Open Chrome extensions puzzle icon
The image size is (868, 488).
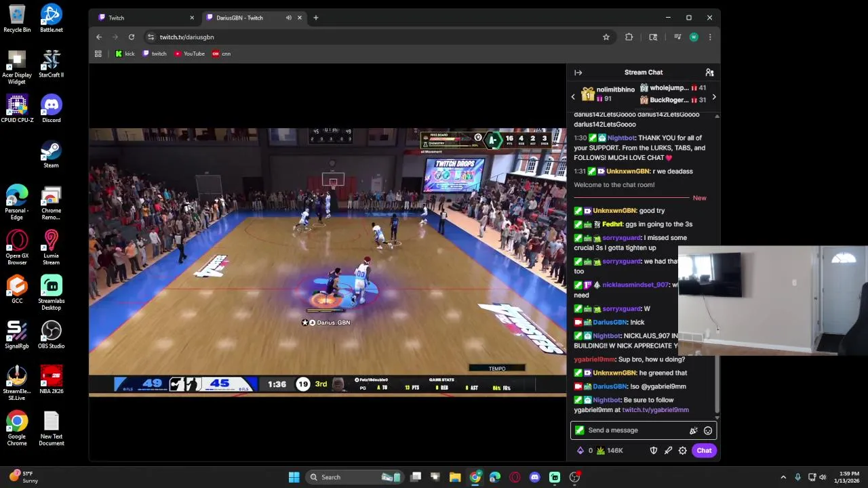pos(629,37)
